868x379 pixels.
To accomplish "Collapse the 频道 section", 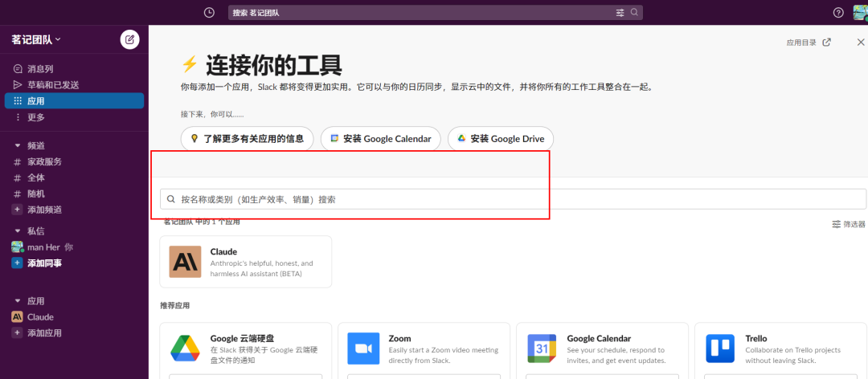I will tap(18, 145).
